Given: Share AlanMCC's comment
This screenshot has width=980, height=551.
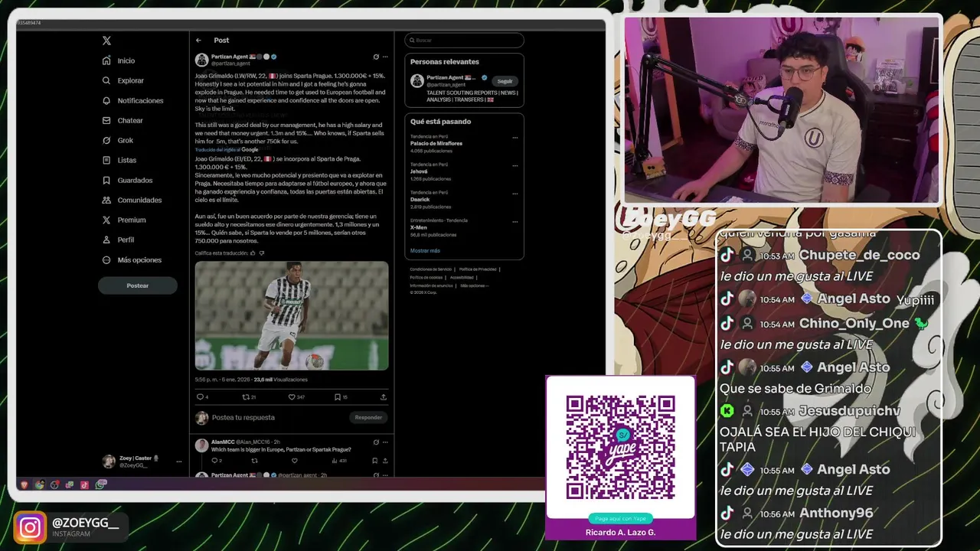Looking at the screenshot, I should pos(384,461).
